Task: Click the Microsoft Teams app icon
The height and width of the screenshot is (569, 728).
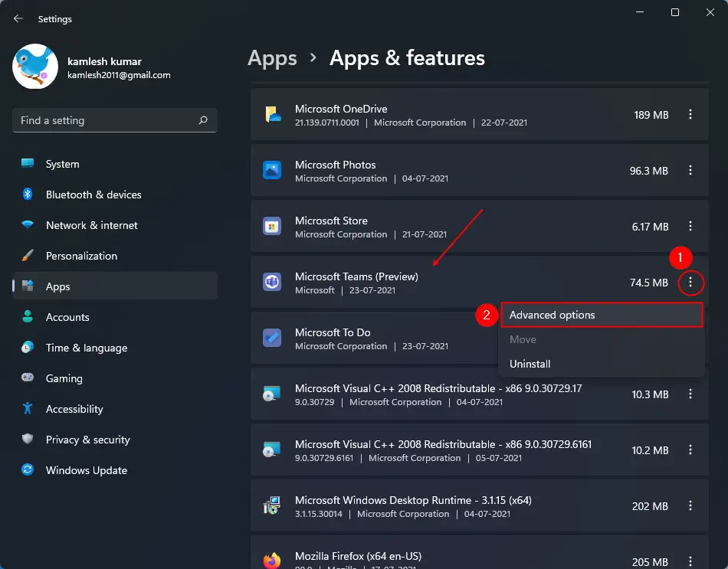Action: (x=272, y=282)
